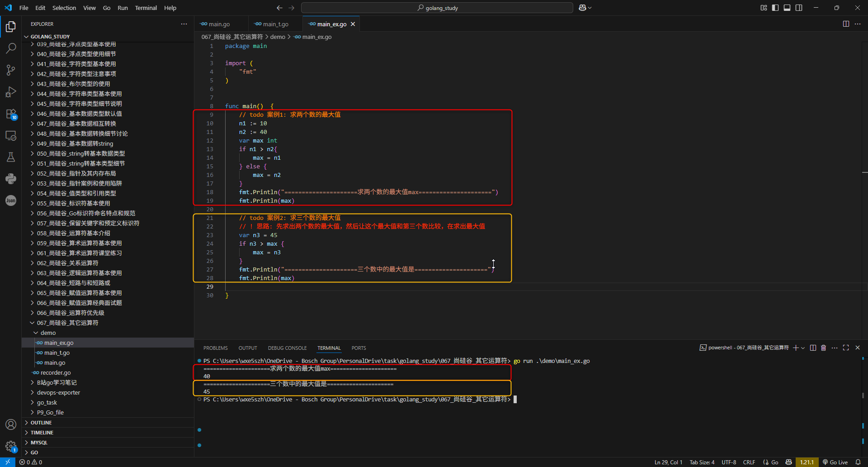Expand the 066_尚硅谷_运算符优先级 folder
The width and height of the screenshot is (868, 467).
tap(71, 313)
